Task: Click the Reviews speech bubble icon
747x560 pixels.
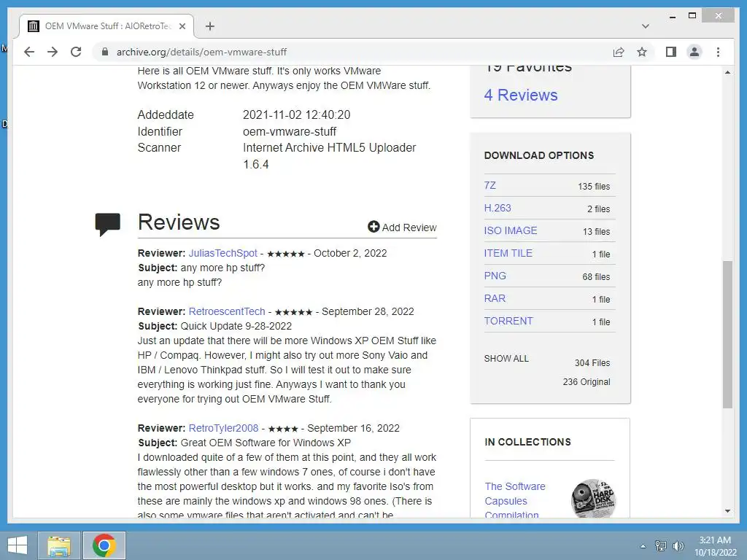Action: pyautogui.click(x=108, y=225)
